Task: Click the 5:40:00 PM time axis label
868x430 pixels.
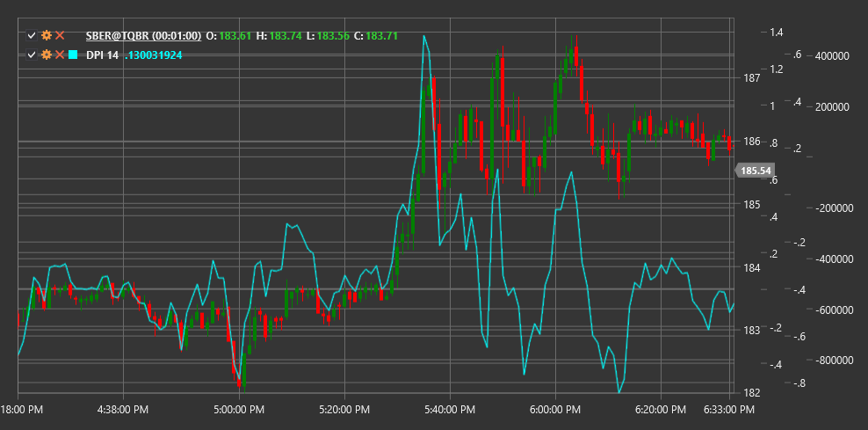Action: [450, 410]
